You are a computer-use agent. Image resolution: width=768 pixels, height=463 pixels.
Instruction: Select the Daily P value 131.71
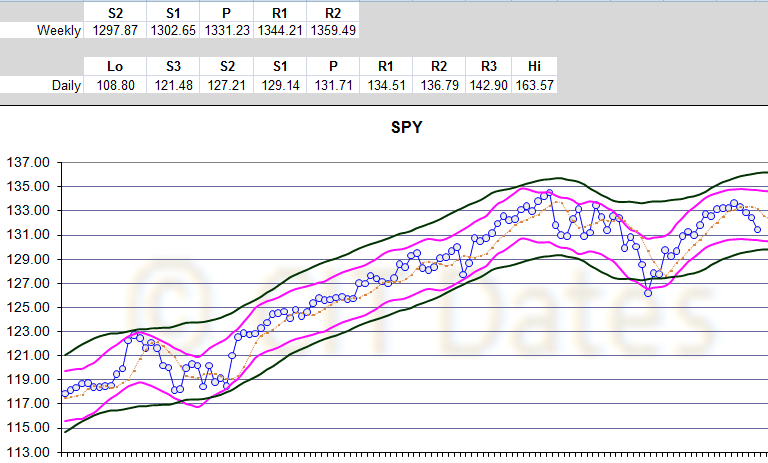(333, 85)
